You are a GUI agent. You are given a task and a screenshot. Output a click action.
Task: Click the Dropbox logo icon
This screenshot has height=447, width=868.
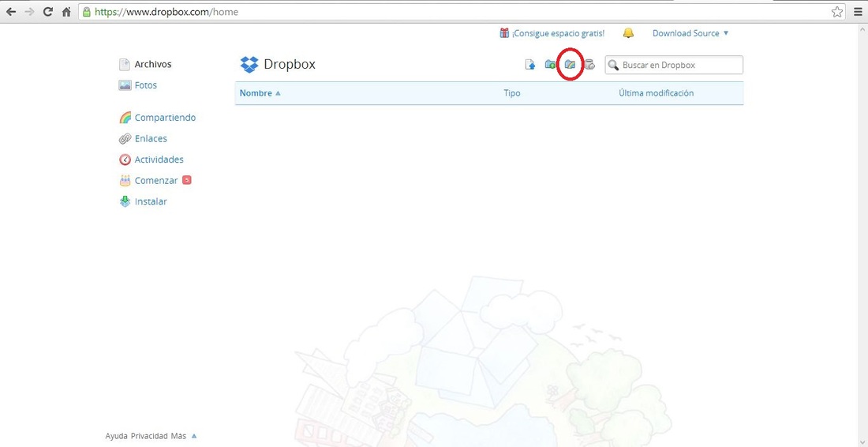coord(249,65)
